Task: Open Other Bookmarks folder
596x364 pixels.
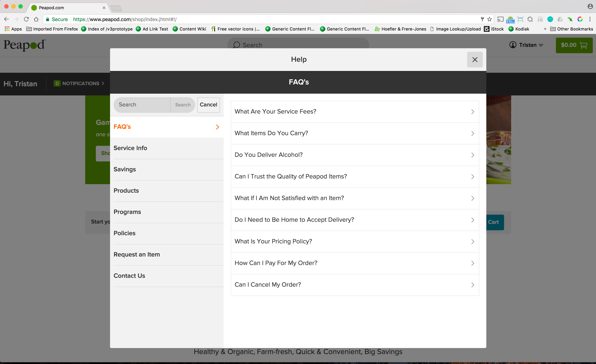Action: click(572, 29)
